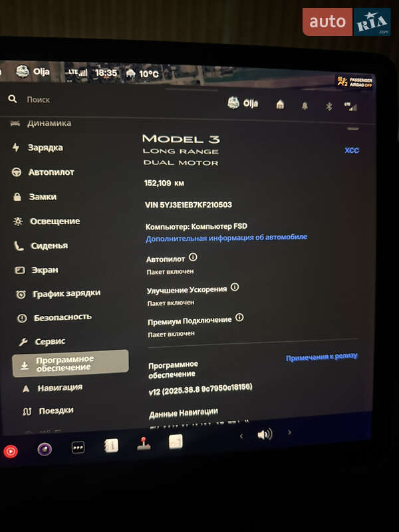Decrease volume with left chevron
399x532 pixels.
pyautogui.click(x=241, y=436)
